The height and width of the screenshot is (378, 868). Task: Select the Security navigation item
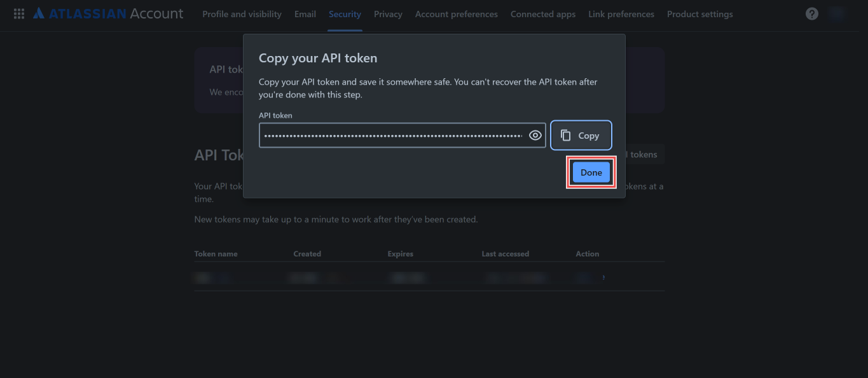tap(344, 13)
